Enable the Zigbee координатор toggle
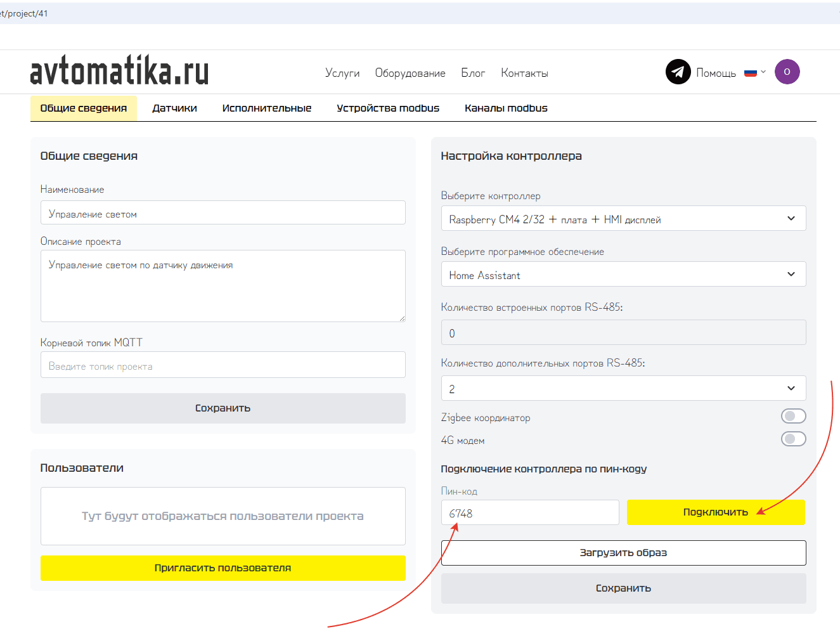This screenshot has width=840, height=636. 793,416
